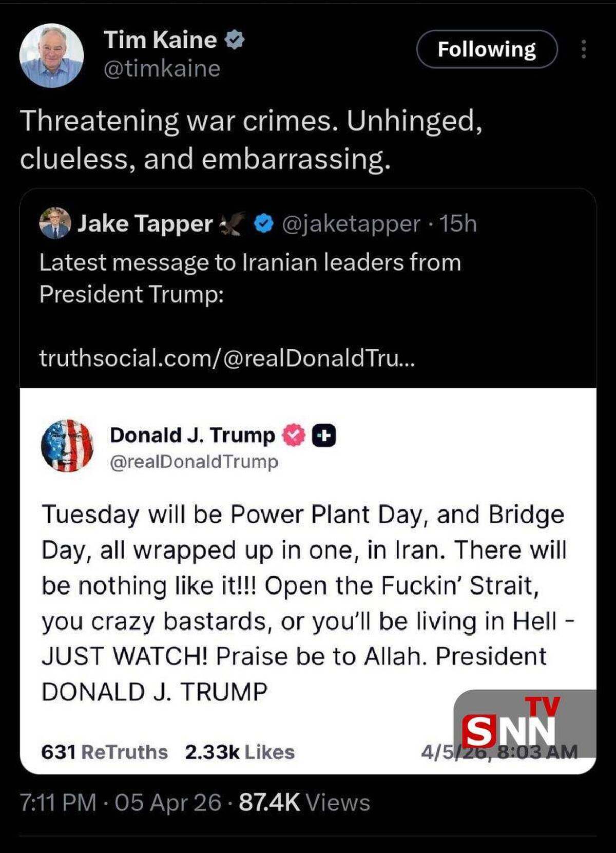616x853 pixels.
Task: Click the eagle emoji beside Jake Tapper
Action: click(233, 223)
